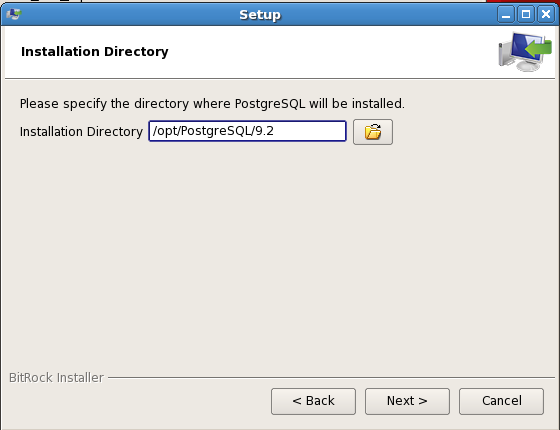Maximize the Setup window

click(x=526, y=15)
